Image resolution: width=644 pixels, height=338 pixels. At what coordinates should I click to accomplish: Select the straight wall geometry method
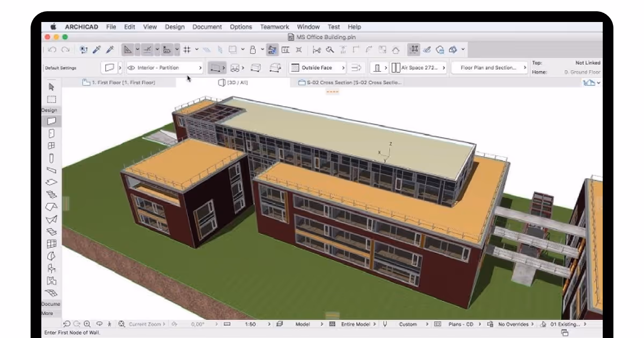(x=217, y=68)
